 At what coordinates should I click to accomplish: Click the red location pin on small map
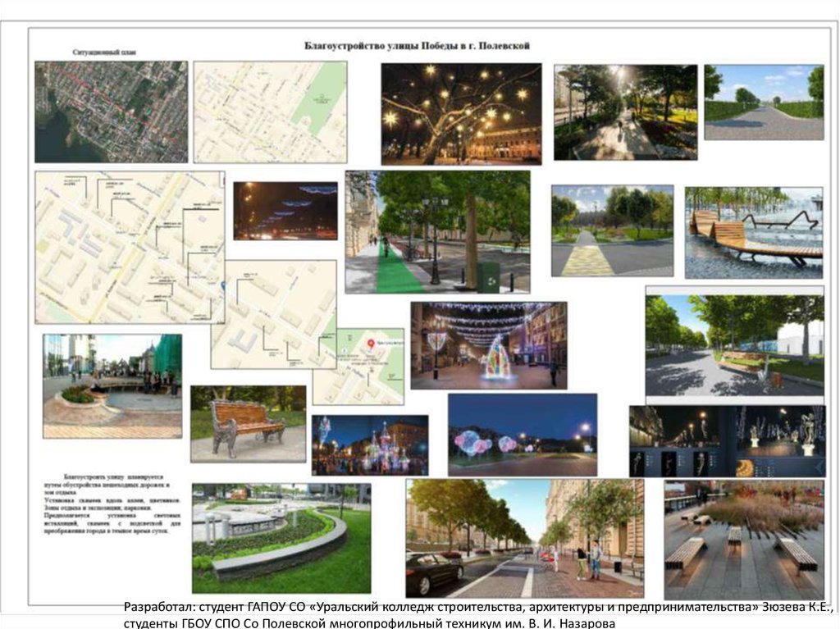[x=370, y=342]
